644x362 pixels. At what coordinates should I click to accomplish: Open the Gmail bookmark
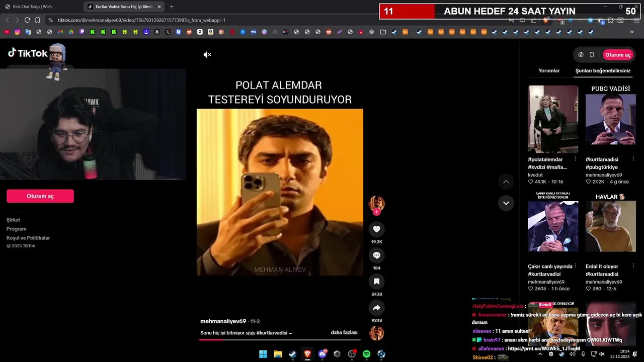click(x=60, y=32)
